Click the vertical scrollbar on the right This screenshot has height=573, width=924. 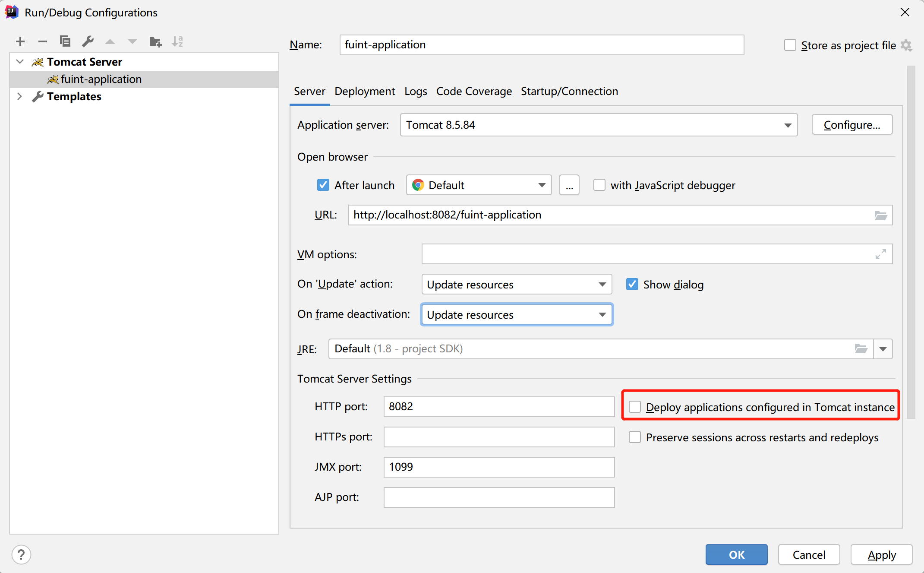point(911,242)
